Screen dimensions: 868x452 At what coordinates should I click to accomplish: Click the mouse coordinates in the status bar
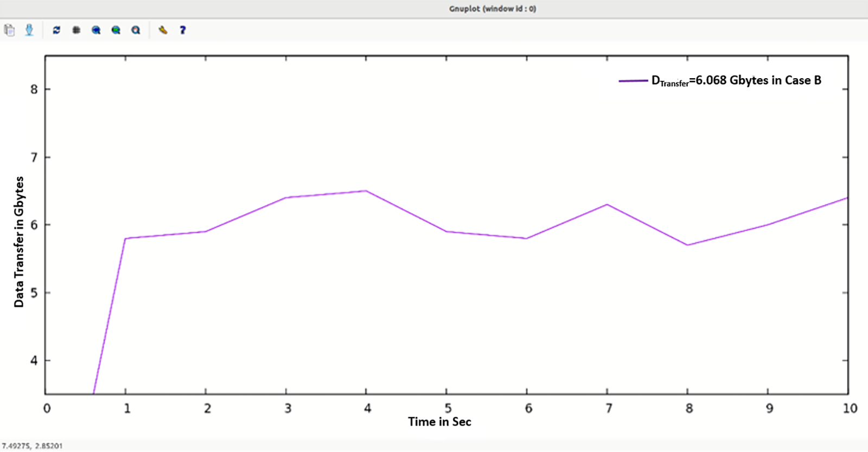pyautogui.click(x=32, y=446)
